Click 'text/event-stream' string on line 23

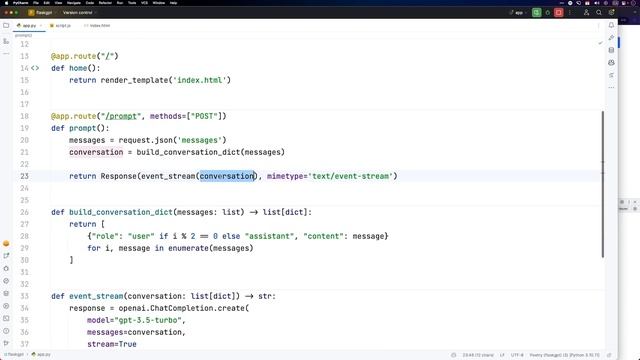pyautogui.click(x=350, y=176)
